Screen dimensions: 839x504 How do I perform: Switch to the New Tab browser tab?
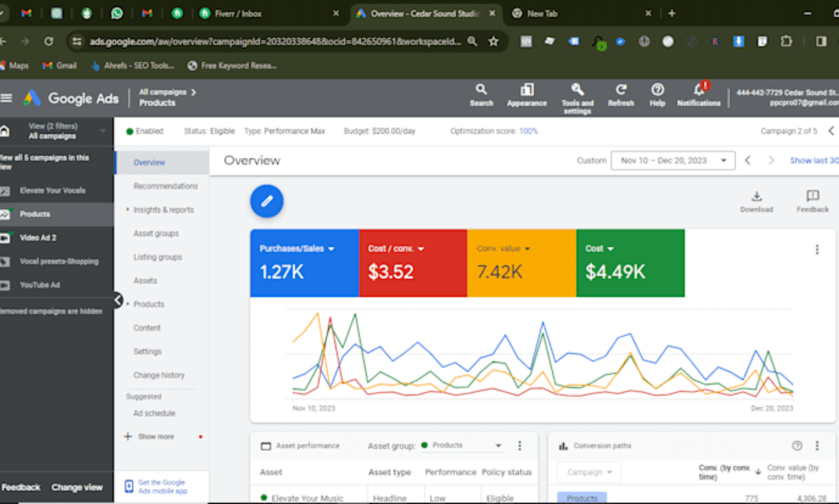tap(544, 12)
